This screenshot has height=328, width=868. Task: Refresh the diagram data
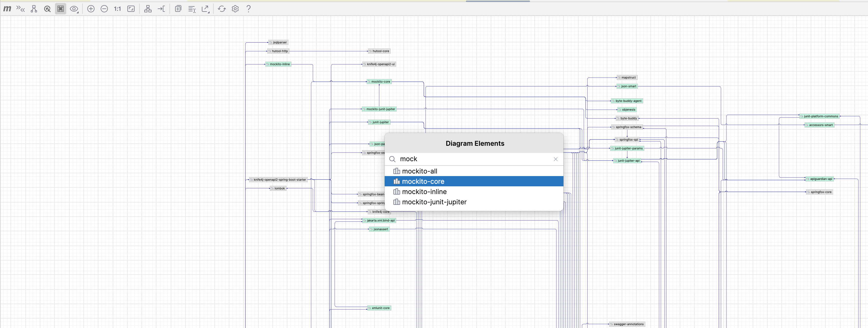(222, 9)
